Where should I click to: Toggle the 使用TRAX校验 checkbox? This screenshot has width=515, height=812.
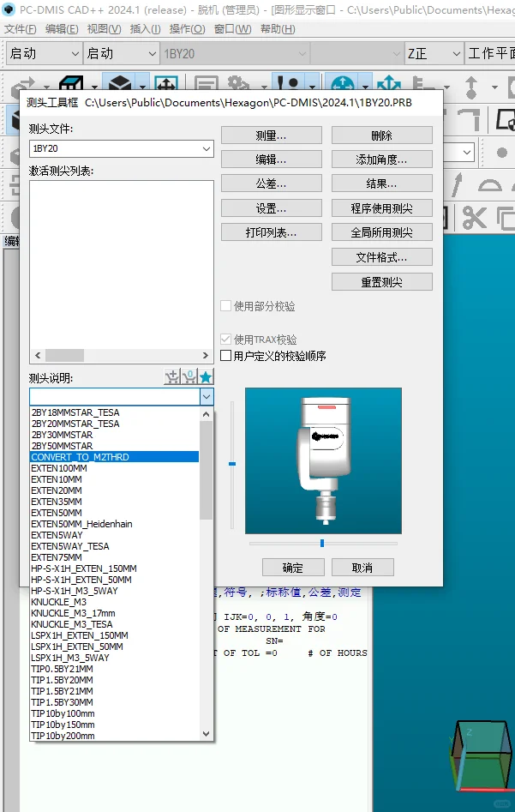(x=225, y=340)
